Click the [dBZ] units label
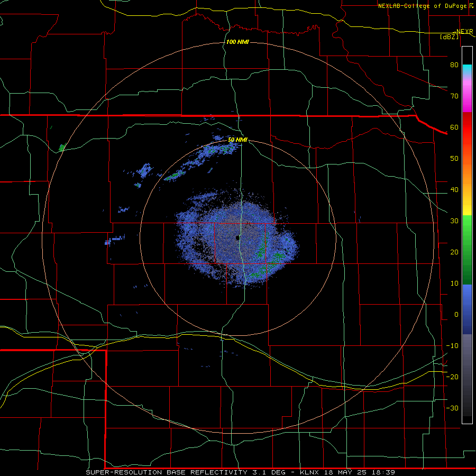This screenshot has height=476, width=476. [x=449, y=36]
